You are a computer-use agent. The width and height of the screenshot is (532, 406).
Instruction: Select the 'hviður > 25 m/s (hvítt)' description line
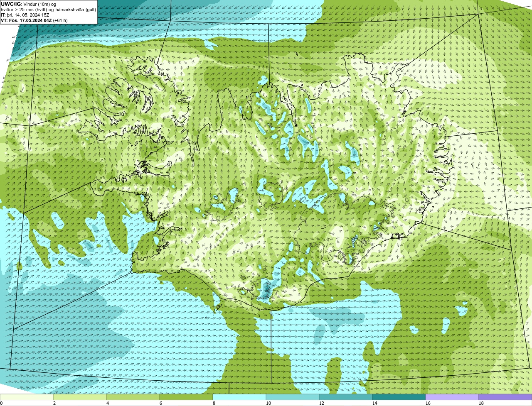48,10
